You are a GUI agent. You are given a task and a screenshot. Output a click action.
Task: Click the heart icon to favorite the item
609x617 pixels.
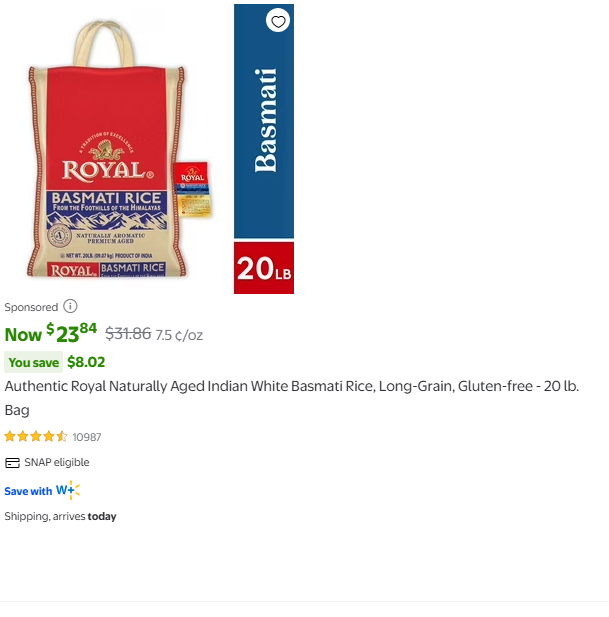(278, 21)
